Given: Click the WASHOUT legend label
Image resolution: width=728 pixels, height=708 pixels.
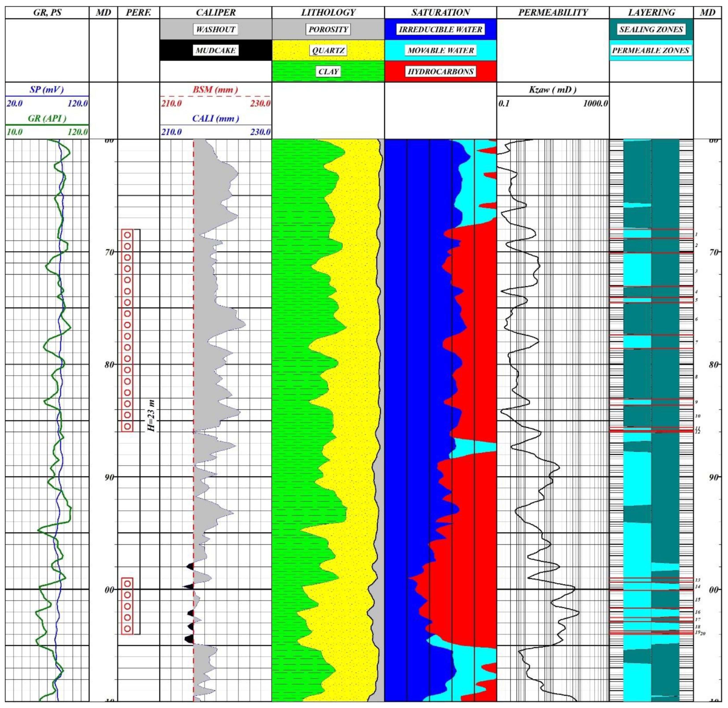Looking at the screenshot, I should pos(215,29).
